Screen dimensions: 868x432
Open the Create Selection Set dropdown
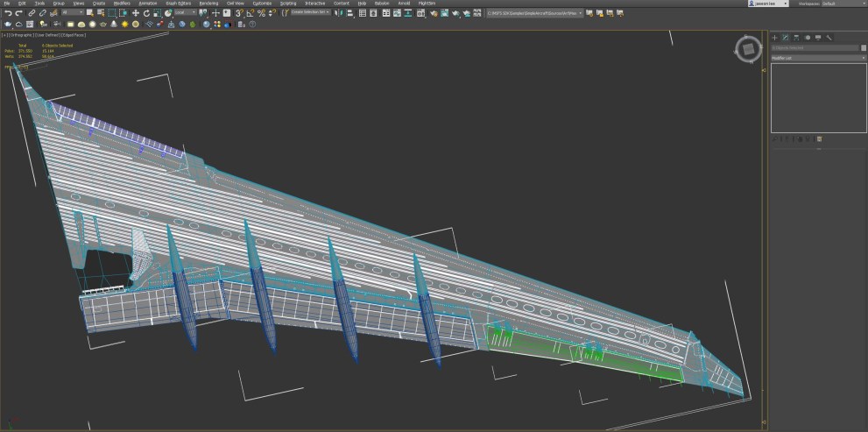(x=310, y=13)
